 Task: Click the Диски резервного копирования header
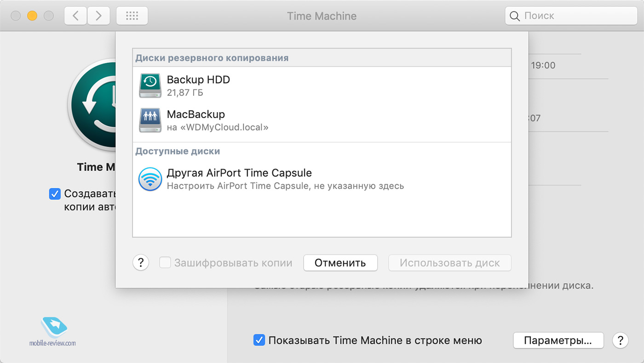pos(212,58)
